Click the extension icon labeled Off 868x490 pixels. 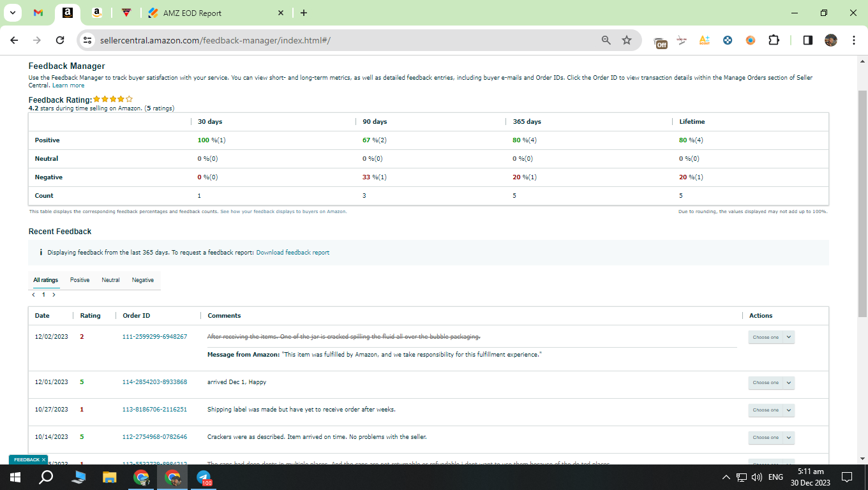pyautogui.click(x=661, y=42)
